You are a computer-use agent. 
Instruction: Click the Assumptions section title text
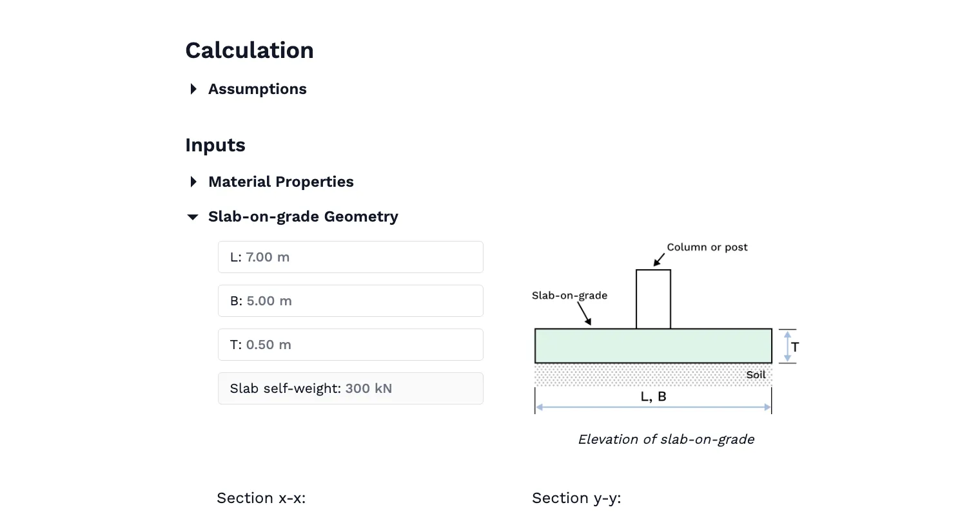tap(257, 89)
